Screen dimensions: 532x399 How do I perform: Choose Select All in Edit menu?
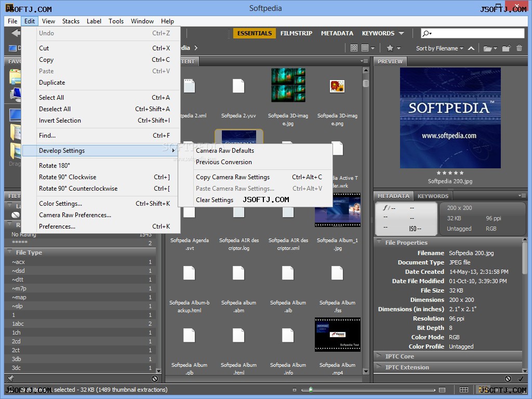[101, 97]
